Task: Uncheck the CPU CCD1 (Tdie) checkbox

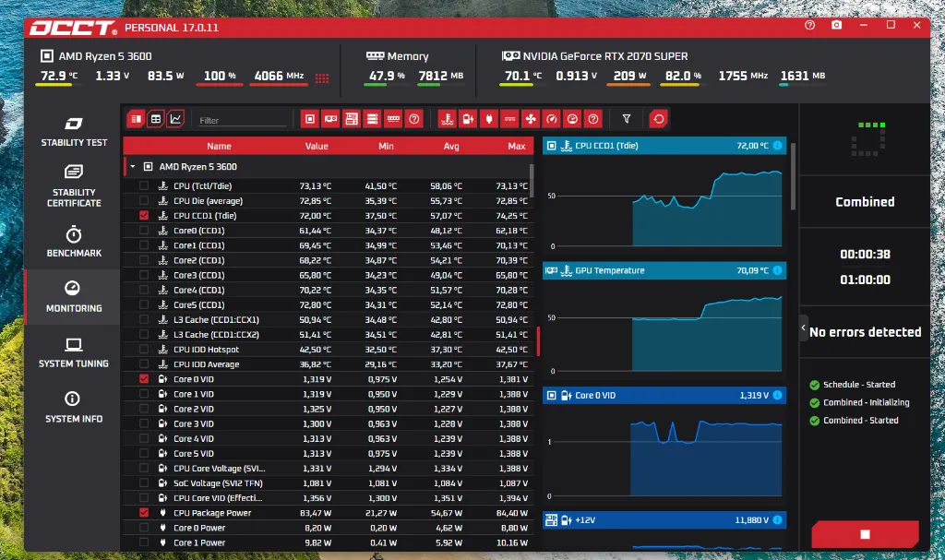Action: point(143,215)
